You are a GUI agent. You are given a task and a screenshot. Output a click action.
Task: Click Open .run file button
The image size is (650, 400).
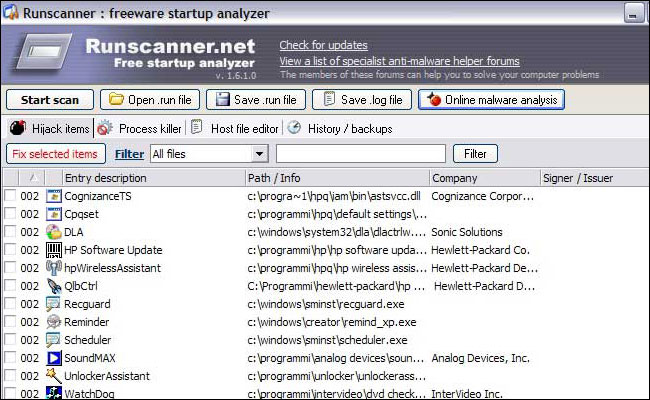(150, 100)
